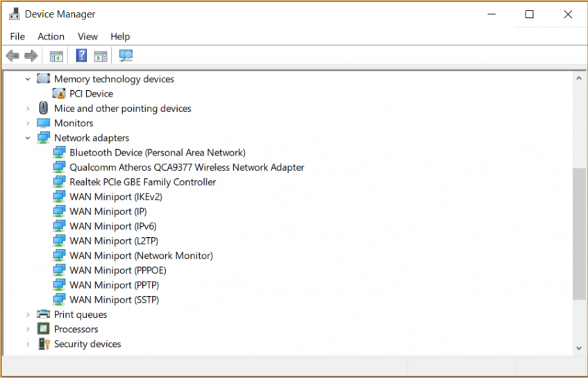Click the Monitors display icon
The width and height of the screenshot is (588, 378).
(x=44, y=123)
